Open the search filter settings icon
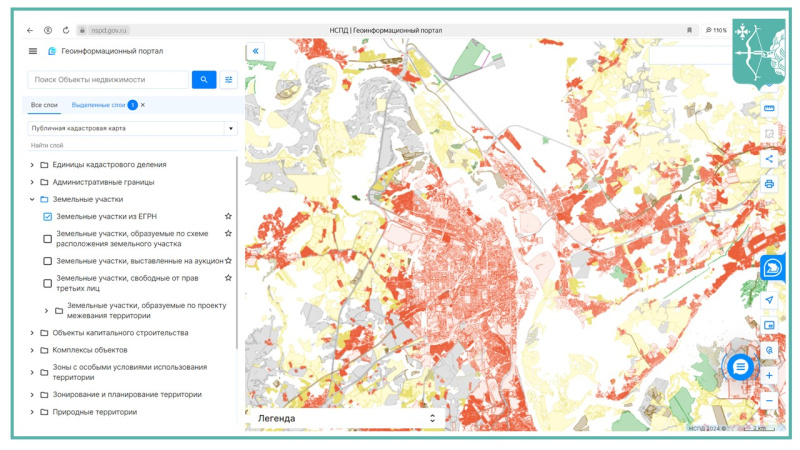 (x=229, y=79)
